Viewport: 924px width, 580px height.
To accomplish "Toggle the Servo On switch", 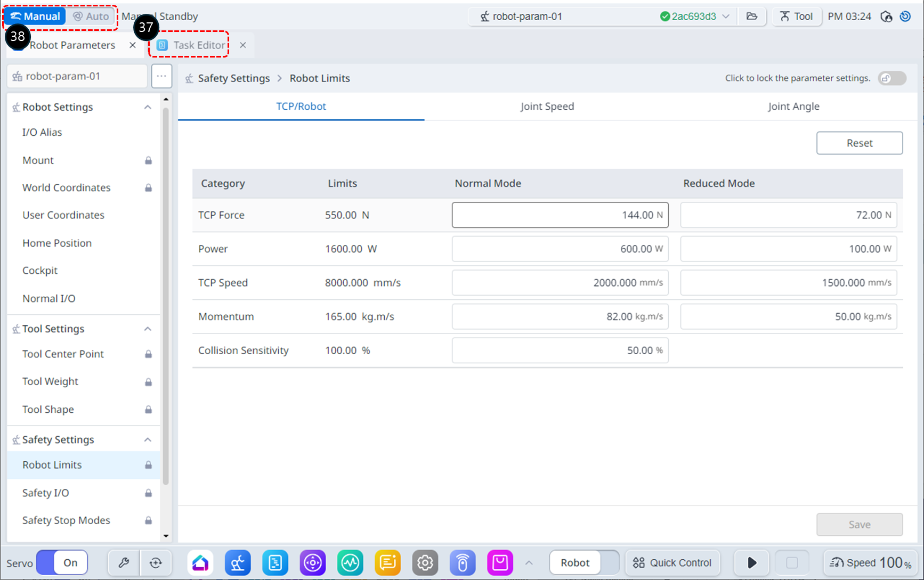I will click(62, 562).
